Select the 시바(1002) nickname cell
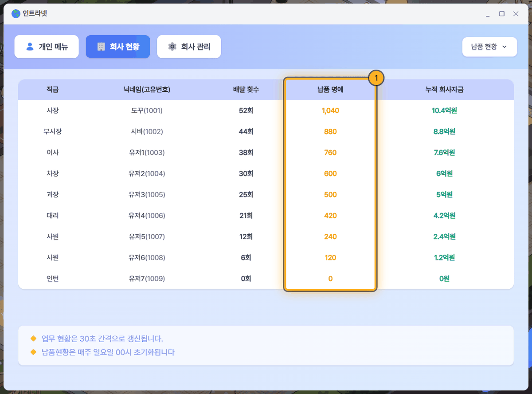The width and height of the screenshot is (532, 394). click(147, 131)
